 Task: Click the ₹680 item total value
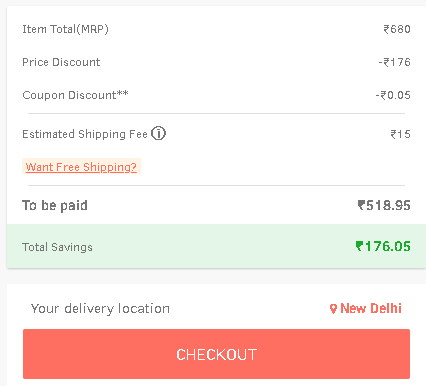pyautogui.click(x=397, y=29)
